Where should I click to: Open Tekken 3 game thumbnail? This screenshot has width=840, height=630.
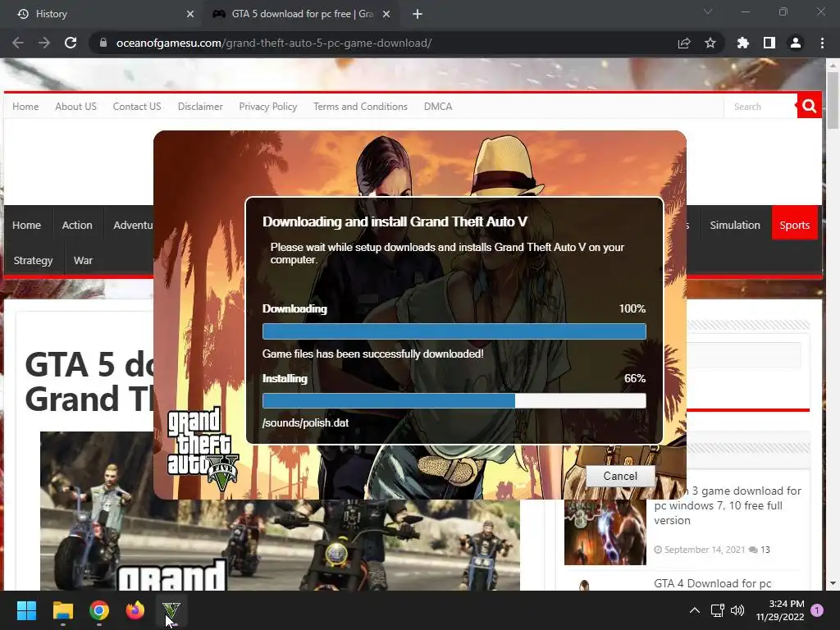(605, 532)
